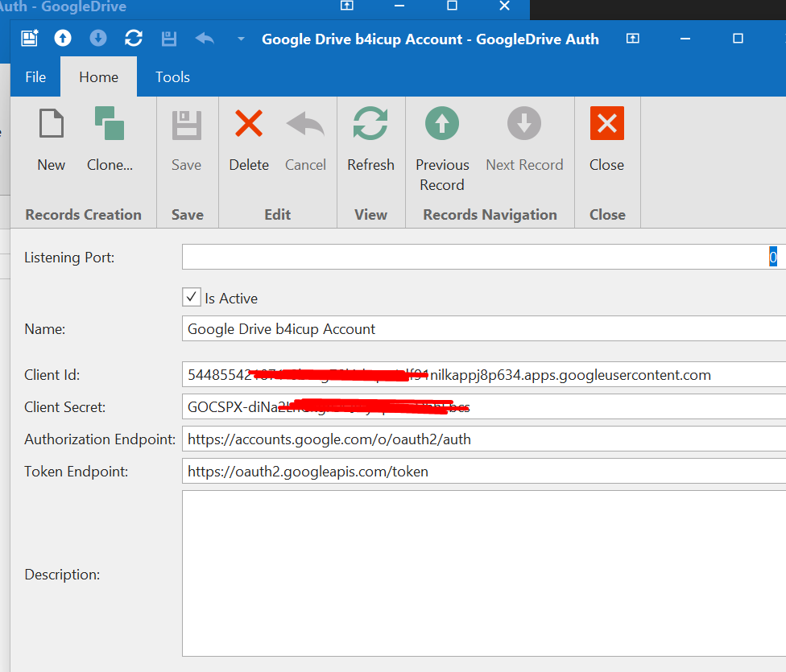Click the Client Secret input field
The image size is (786, 672).
point(484,407)
